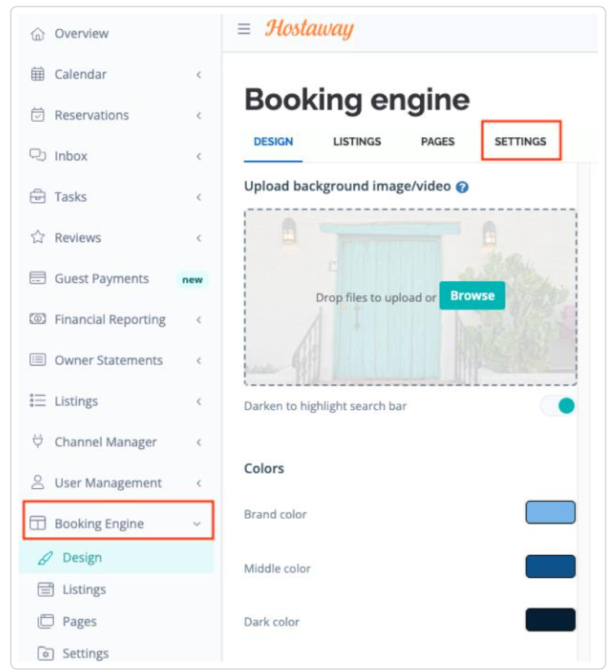
Task: Open Pages under Booking Engine sidebar
Action: pyautogui.click(x=80, y=621)
